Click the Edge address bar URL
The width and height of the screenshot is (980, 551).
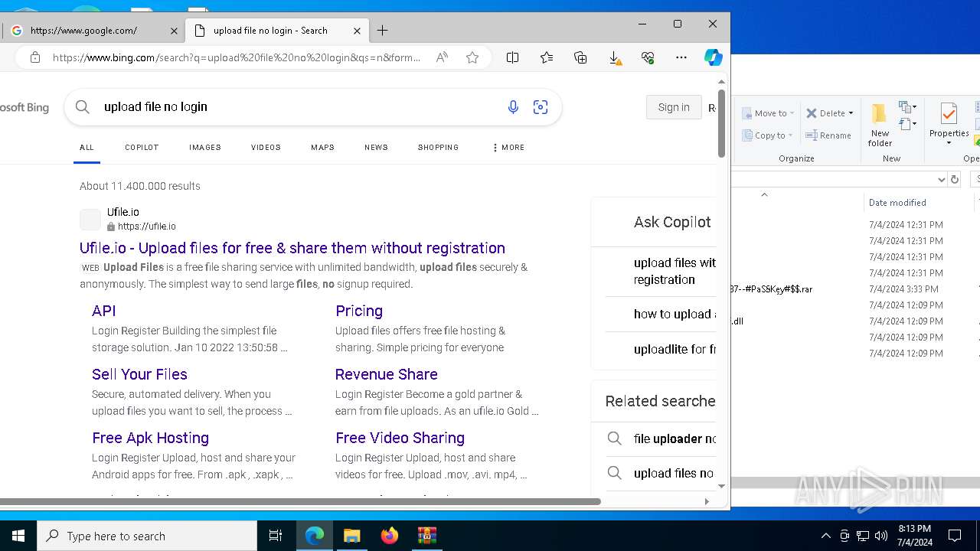237,57
